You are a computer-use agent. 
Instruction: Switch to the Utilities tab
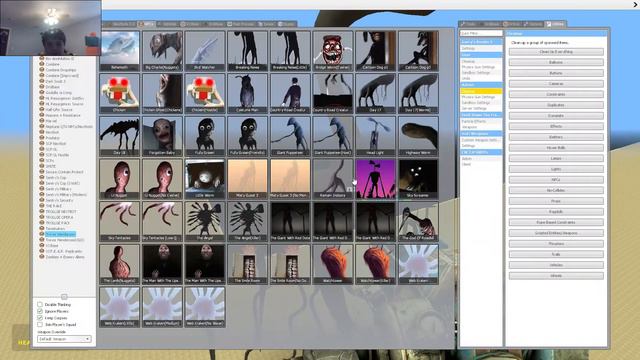[x=555, y=24]
